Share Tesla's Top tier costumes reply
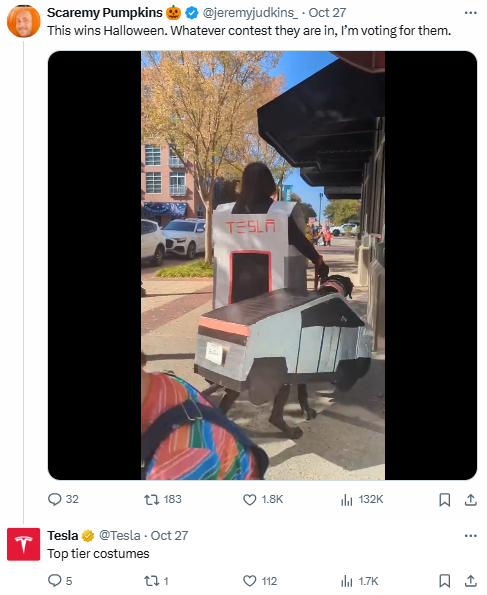Image resolution: width=487 pixels, height=595 pixels. pos(470,581)
